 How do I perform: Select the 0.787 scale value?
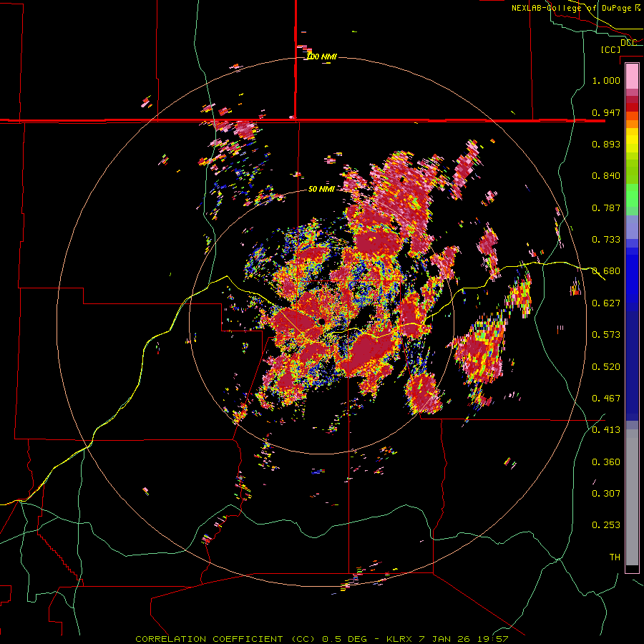pos(606,208)
